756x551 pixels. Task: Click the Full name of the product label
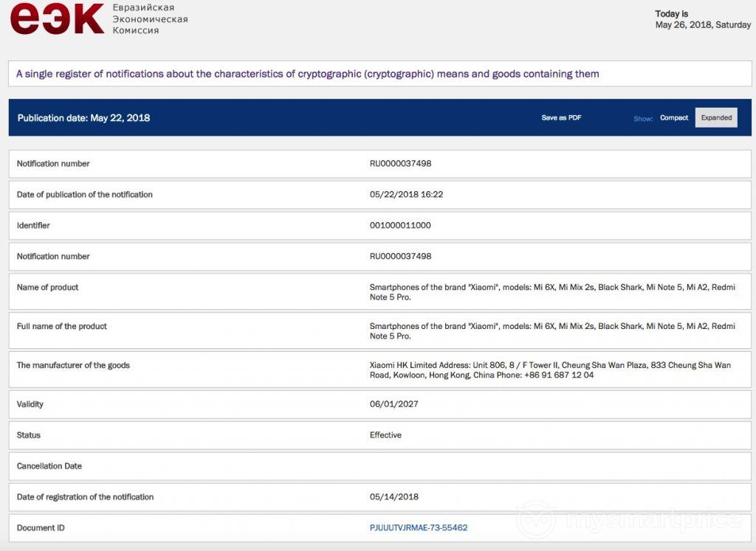pyautogui.click(x=62, y=326)
